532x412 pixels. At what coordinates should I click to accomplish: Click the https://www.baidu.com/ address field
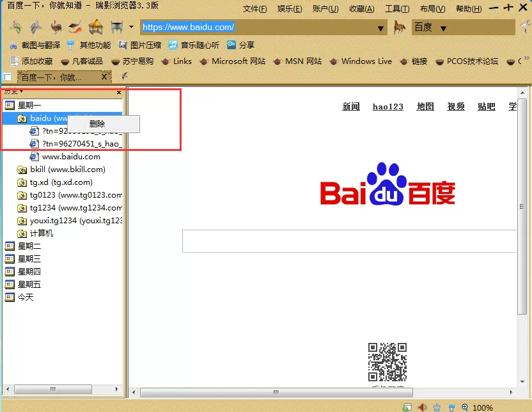pos(258,27)
